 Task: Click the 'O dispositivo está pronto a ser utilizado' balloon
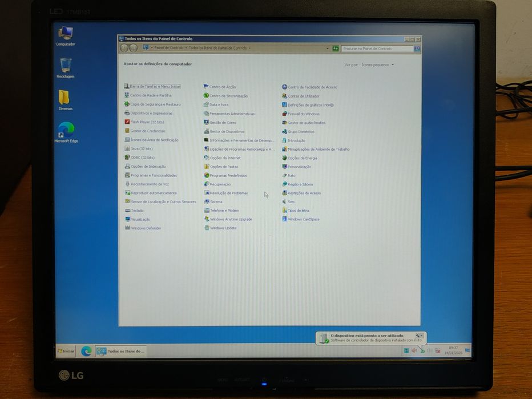coord(371,338)
